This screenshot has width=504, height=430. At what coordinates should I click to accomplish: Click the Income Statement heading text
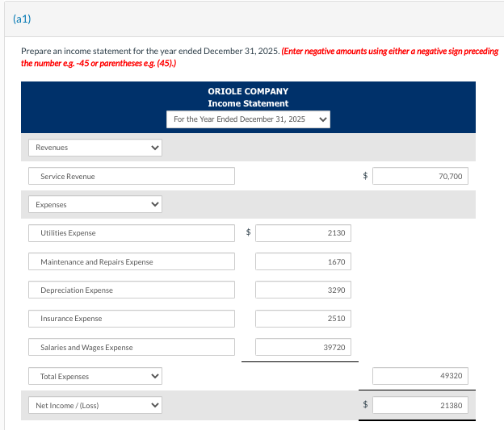point(248,103)
